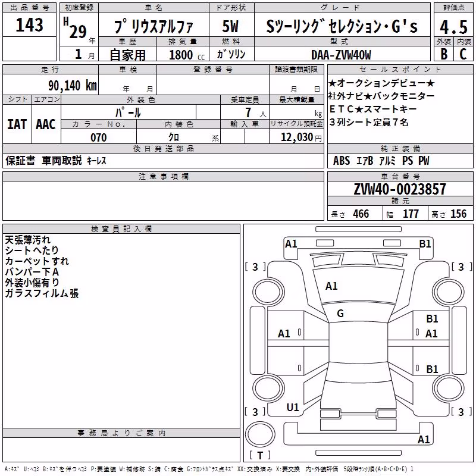476x476 pixels.
Task: Click the 'B1' mark at front bumper corner
Action: (425, 244)
